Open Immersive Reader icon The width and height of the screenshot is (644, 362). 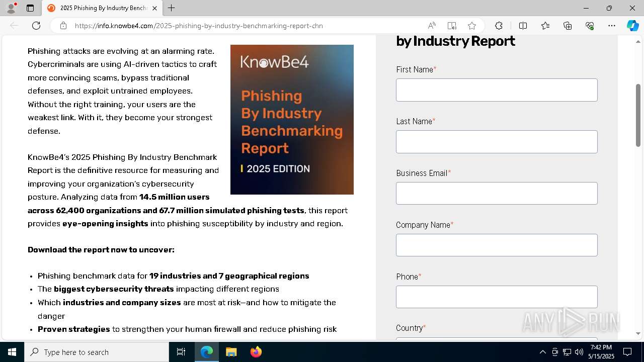[x=452, y=26]
